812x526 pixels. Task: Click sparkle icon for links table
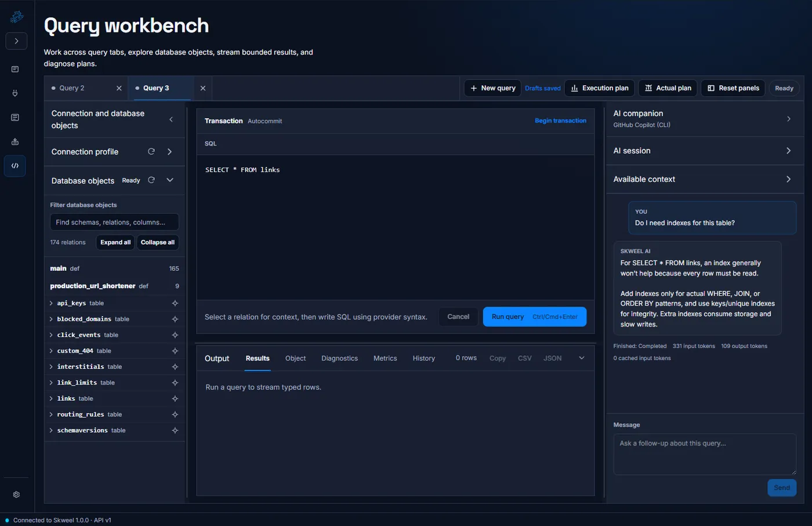[x=175, y=398]
